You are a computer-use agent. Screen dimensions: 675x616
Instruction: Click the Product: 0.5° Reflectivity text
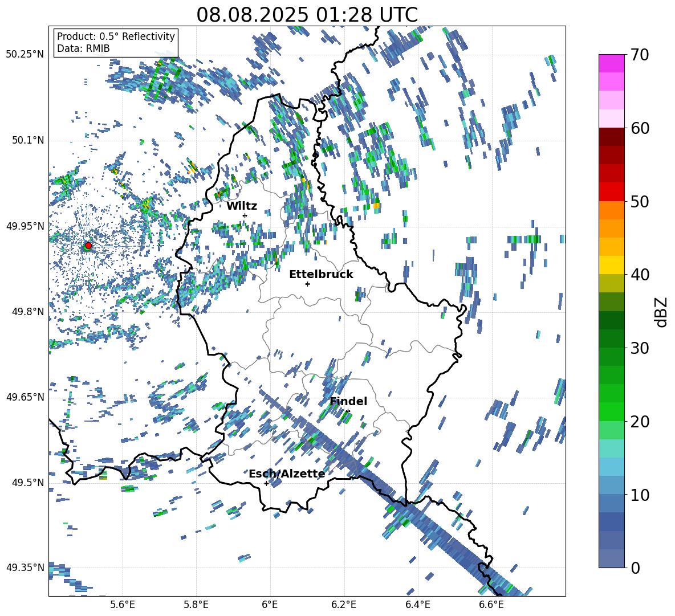point(116,36)
